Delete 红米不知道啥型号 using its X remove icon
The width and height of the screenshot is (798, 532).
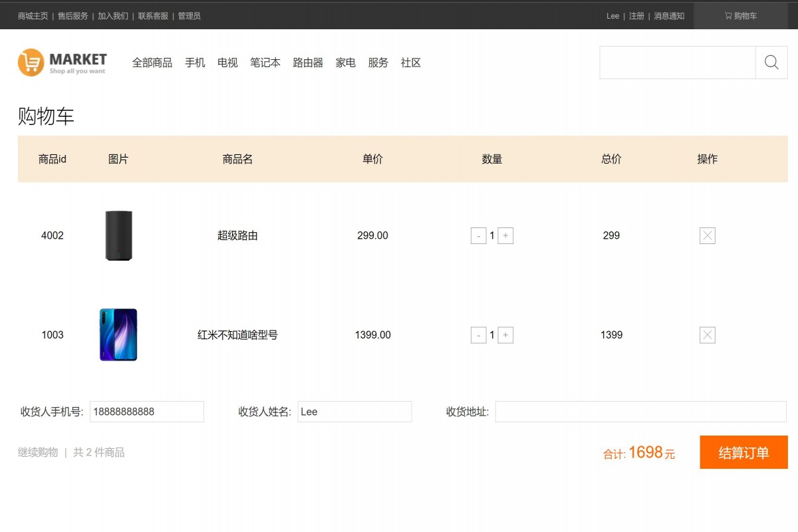[x=707, y=335]
